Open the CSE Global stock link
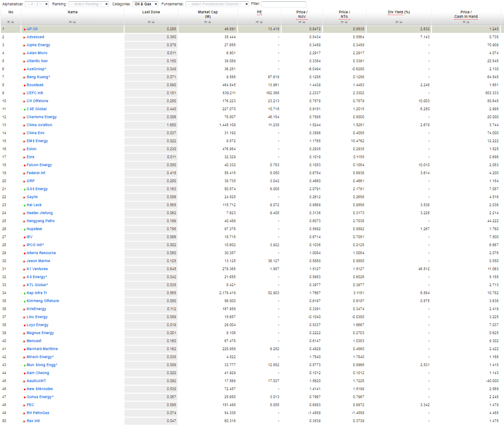 tap(36, 109)
